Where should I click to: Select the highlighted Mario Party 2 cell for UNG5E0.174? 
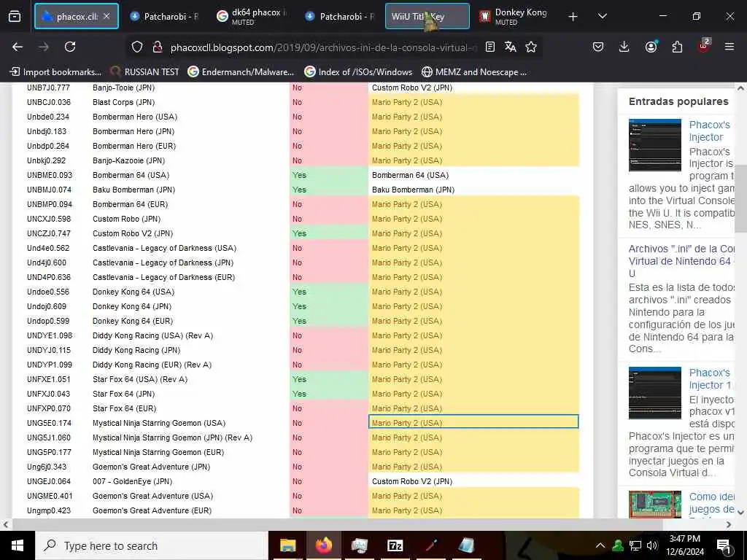coord(473,422)
